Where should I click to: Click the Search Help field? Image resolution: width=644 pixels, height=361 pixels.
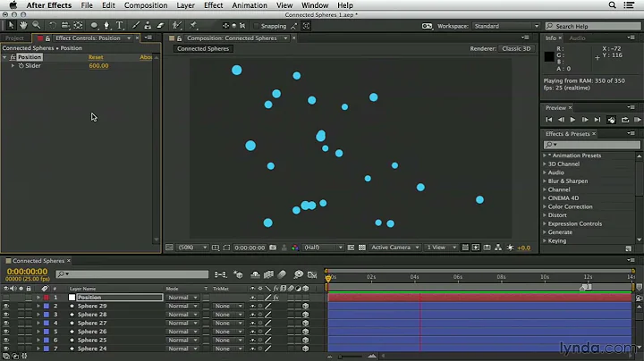593,26
